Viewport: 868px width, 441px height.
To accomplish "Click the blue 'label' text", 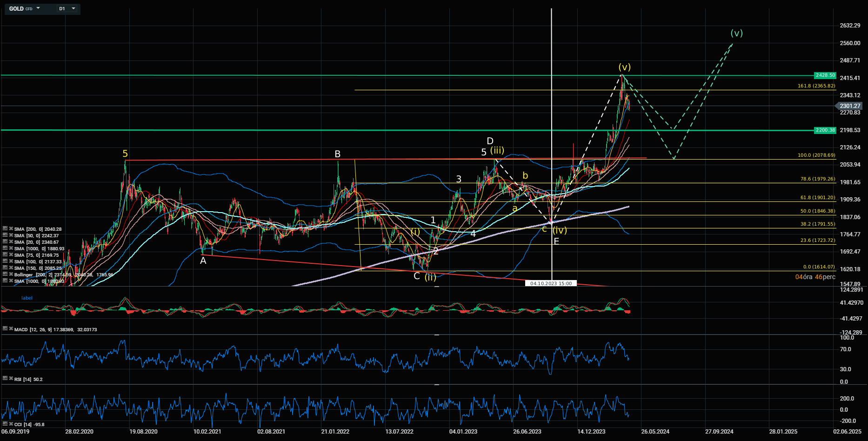I will point(27,298).
